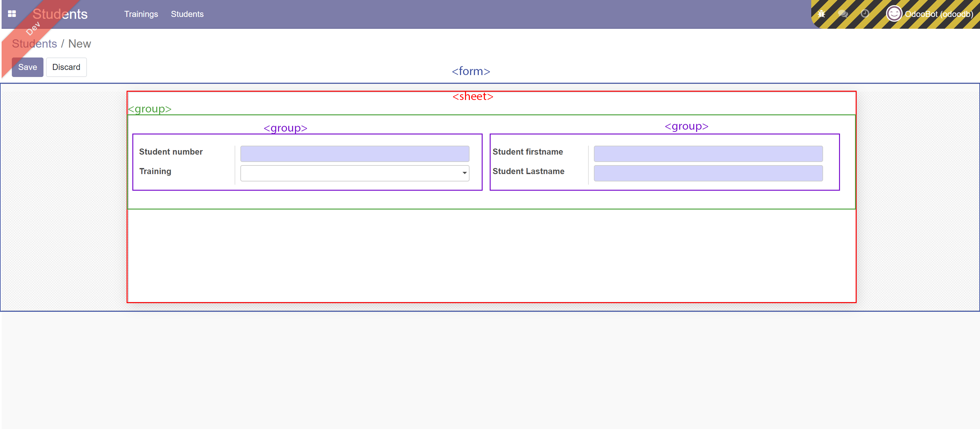Click the Students app title
The height and width of the screenshot is (429, 980).
click(60, 14)
